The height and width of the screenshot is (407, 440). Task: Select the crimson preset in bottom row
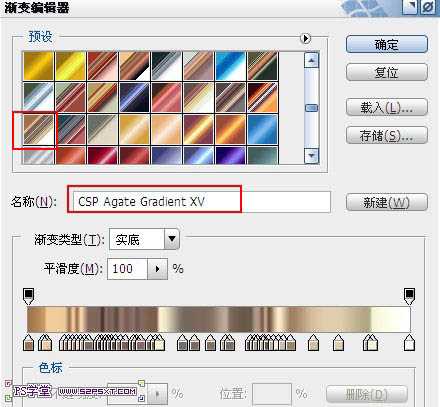[x=102, y=155]
